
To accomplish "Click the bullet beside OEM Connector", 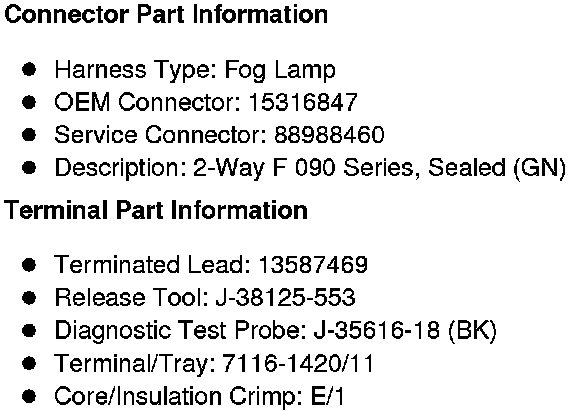I will (29, 102).
